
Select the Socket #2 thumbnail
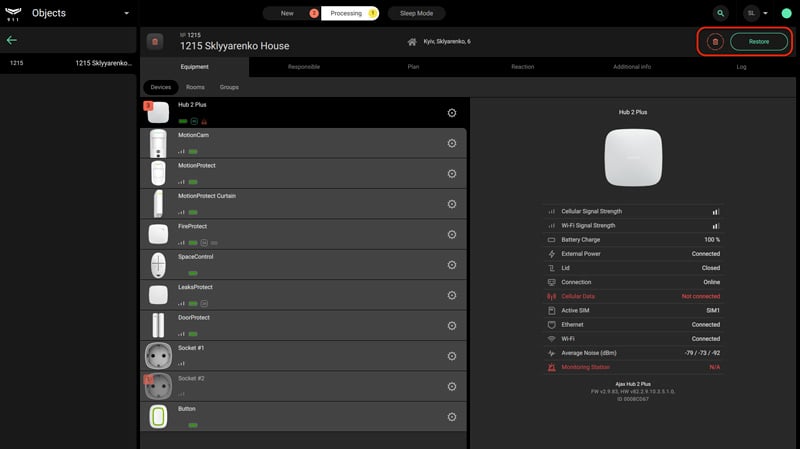point(158,386)
